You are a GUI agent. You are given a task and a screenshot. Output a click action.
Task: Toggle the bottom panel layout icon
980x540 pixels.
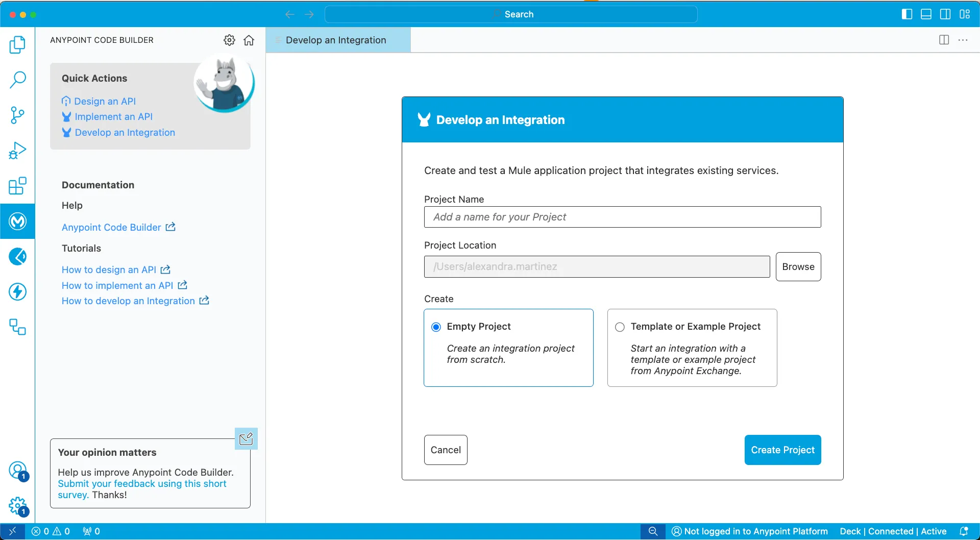(x=926, y=14)
